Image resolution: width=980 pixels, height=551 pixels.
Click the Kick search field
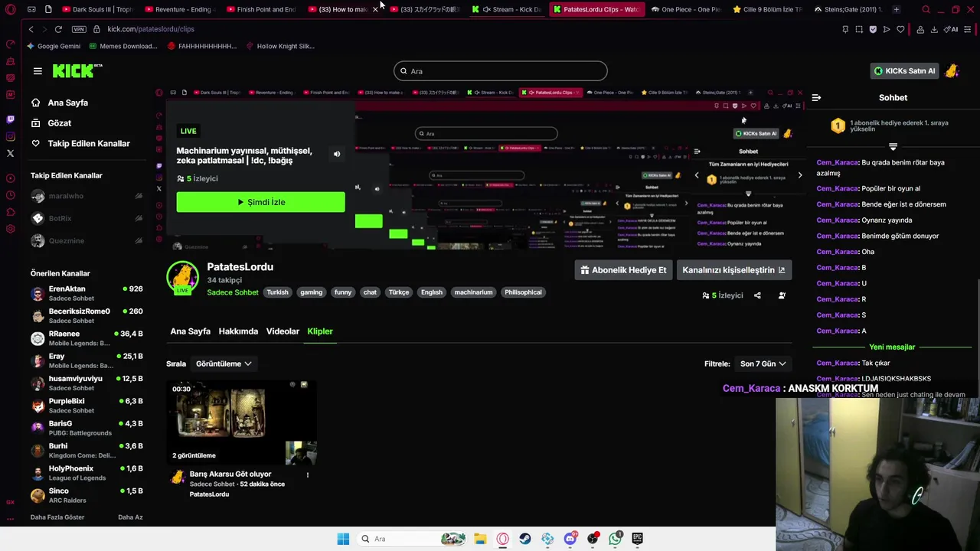tap(501, 71)
